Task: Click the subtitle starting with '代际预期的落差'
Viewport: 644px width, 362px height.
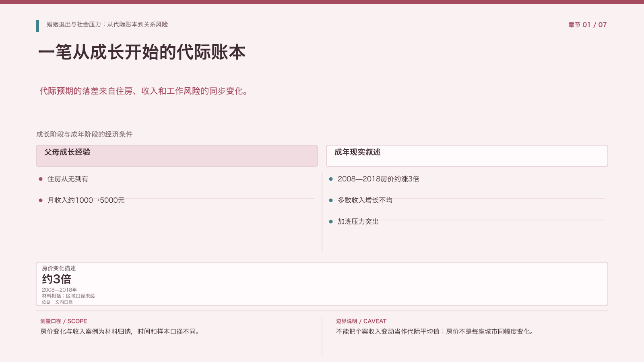Action: [144, 91]
